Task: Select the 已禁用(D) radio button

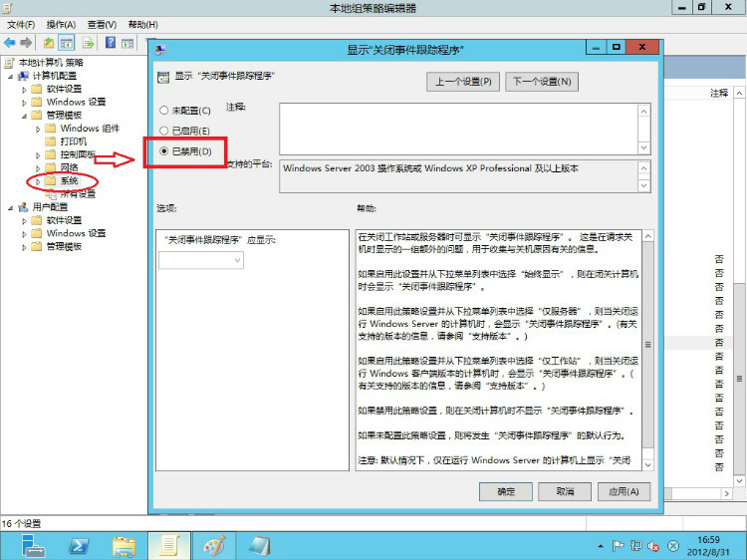Action: click(164, 151)
